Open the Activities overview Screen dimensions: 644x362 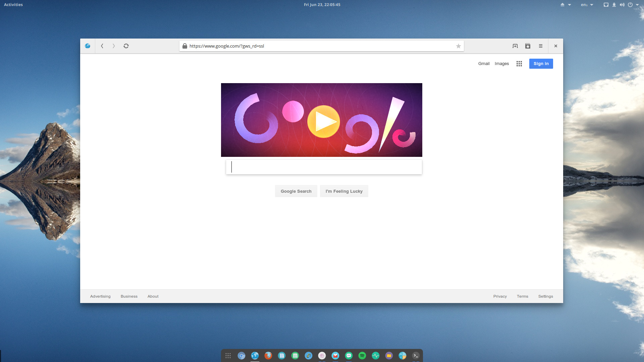pyautogui.click(x=13, y=5)
